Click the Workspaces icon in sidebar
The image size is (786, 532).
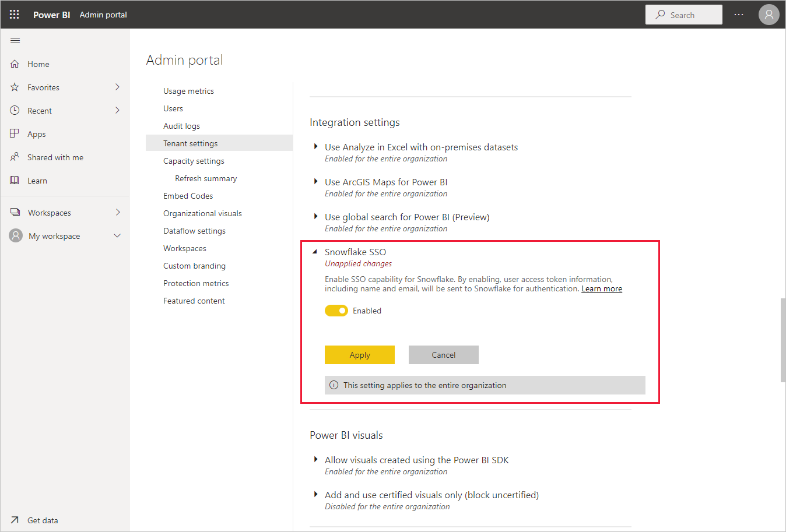tap(15, 212)
